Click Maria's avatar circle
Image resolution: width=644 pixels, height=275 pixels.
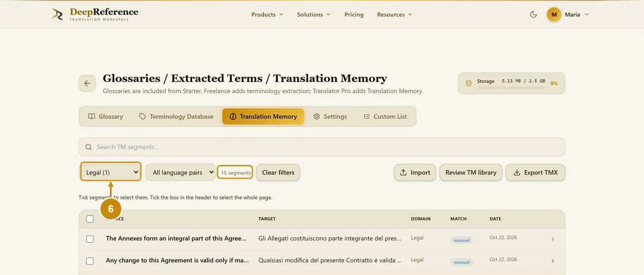[554, 14]
